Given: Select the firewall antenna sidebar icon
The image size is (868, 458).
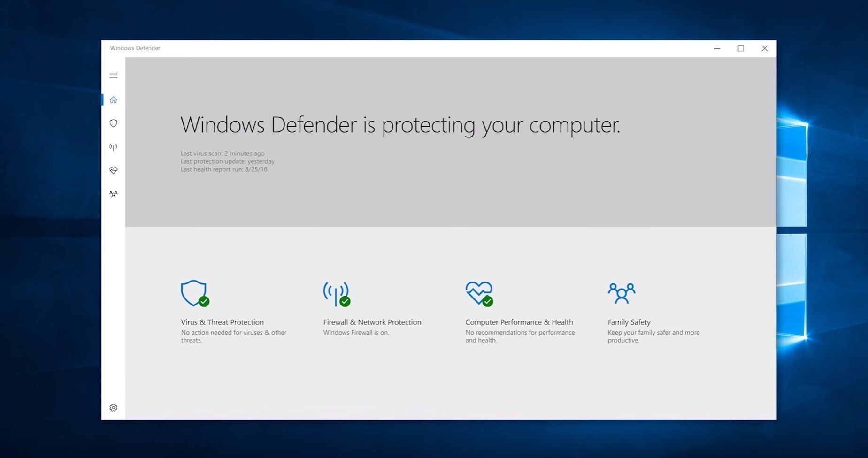Looking at the screenshot, I should (x=113, y=147).
